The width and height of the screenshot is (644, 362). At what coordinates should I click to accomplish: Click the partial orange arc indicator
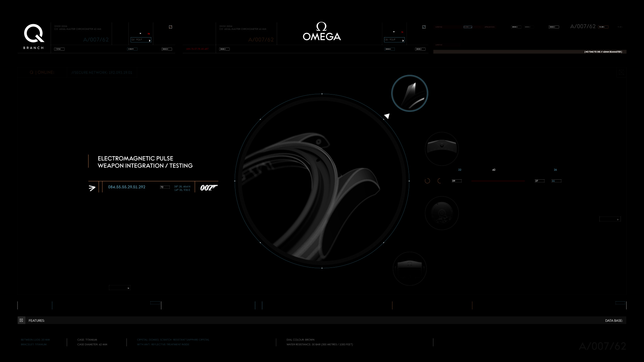point(439,181)
